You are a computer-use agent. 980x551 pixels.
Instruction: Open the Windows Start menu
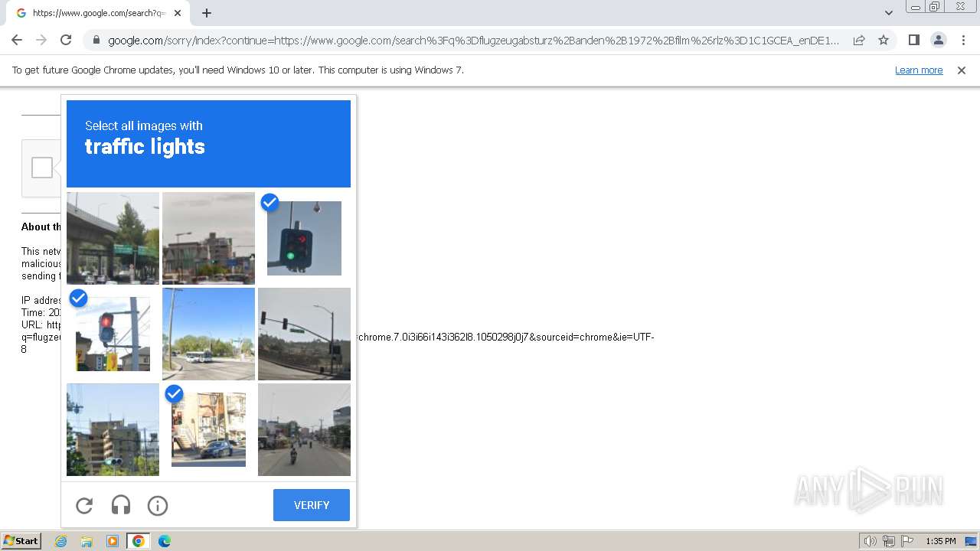coord(21,541)
